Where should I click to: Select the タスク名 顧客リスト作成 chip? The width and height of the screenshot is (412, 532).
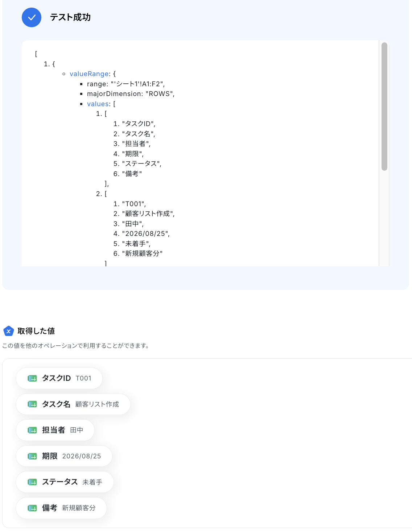(x=73, y=404)
